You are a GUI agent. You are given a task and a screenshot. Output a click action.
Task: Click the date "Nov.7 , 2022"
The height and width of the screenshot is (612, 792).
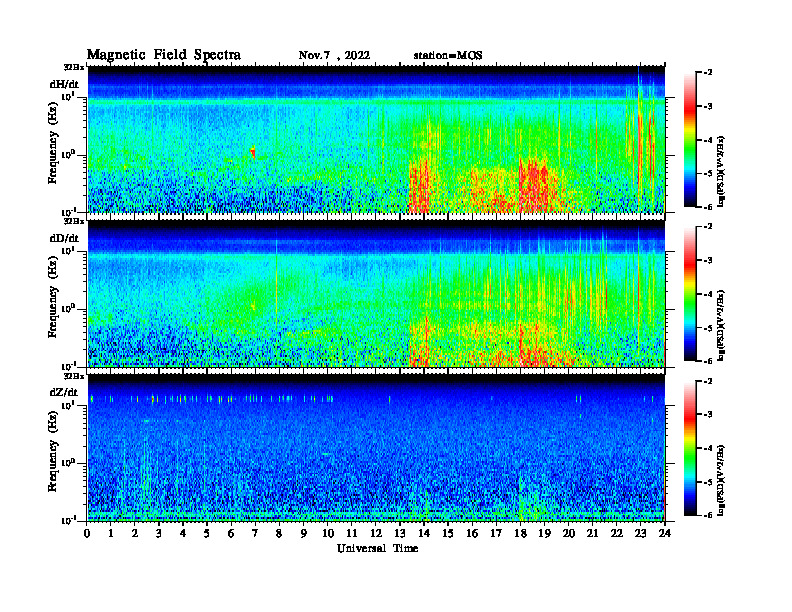tap(334, 56)
